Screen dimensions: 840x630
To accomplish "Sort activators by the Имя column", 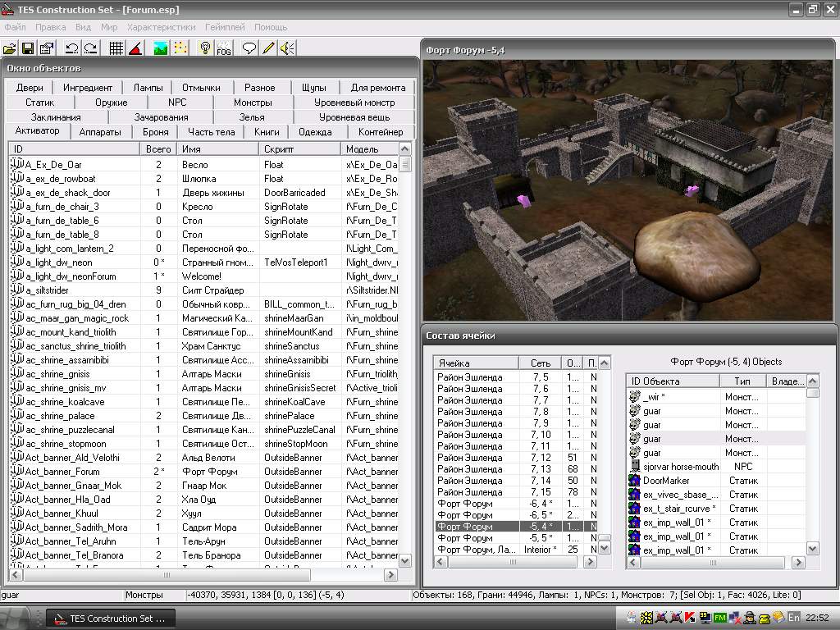I will click(x=217, y=149).
